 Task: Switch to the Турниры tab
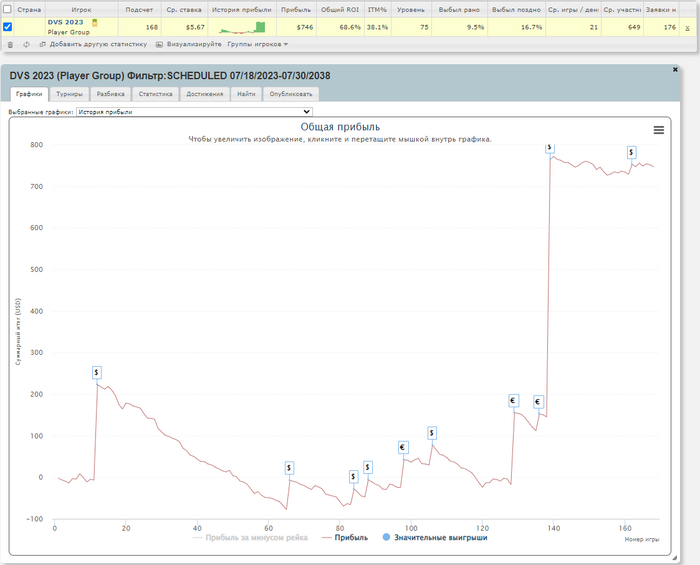click(x=69, y=94)
